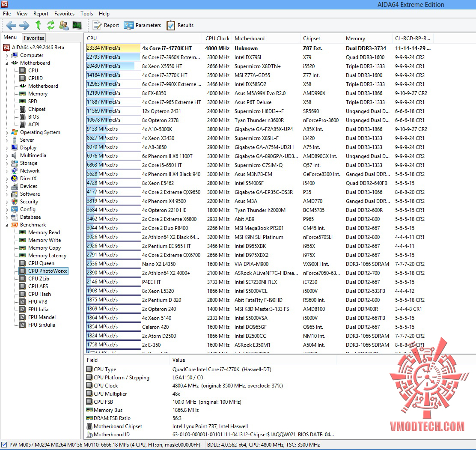Open the View menu

(x=22, y=14)
